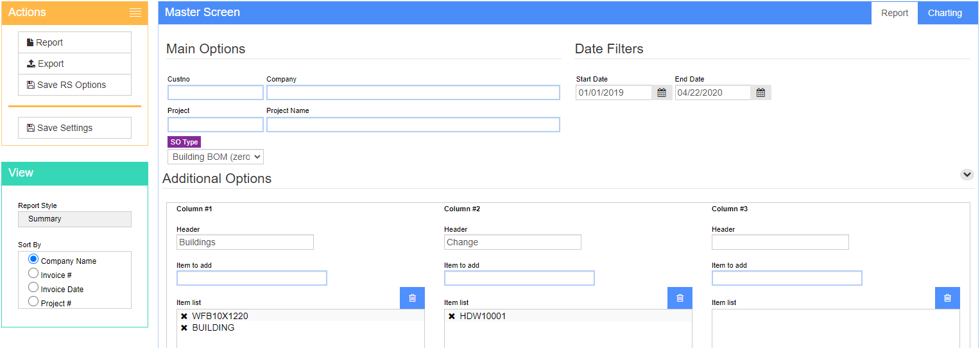Edit Column #1 Header field with Buildings
This screenshot has width=980, height=348.
[245, 242]
